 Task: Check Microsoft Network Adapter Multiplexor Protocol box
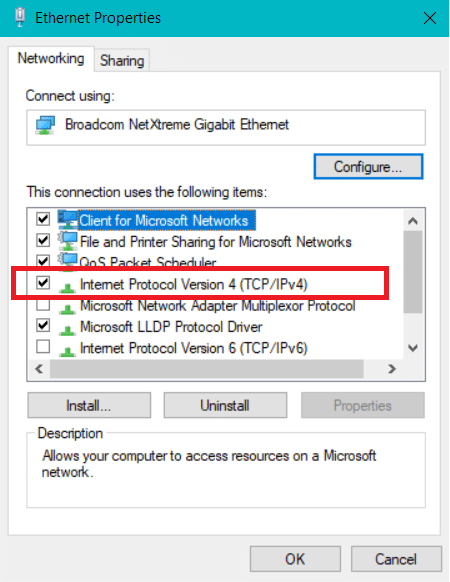pyautogui.click(x=43, y=305)
